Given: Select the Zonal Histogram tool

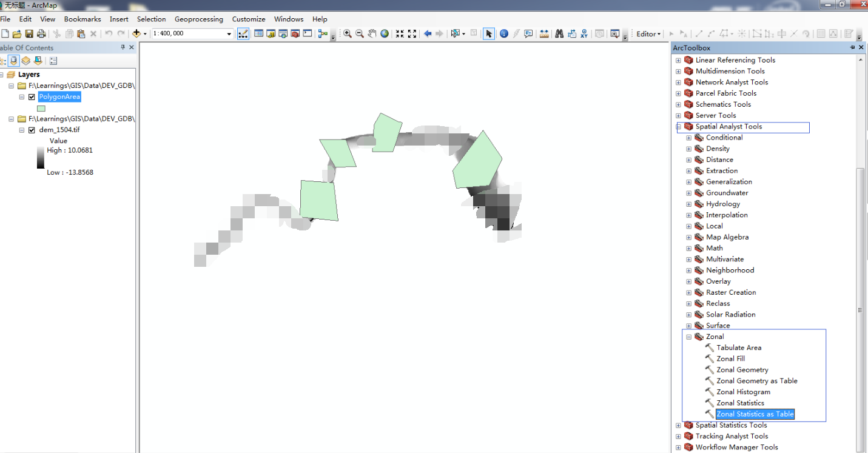Looking at the screenshot, I should [x=743, y=392].
